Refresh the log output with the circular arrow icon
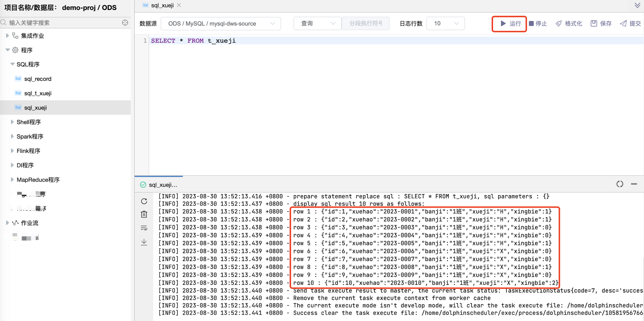The width and height of the screenshot is (644, 321). coord(144,201)
